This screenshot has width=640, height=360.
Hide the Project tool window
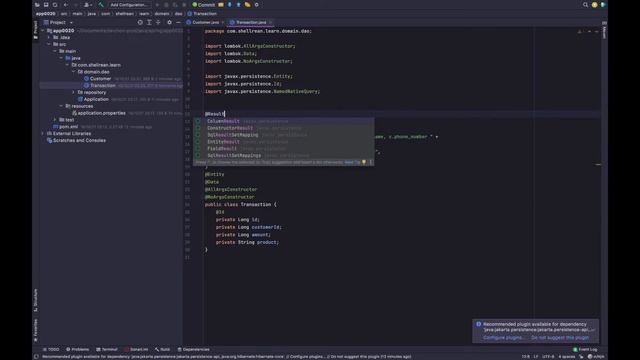tap(178, 22)
